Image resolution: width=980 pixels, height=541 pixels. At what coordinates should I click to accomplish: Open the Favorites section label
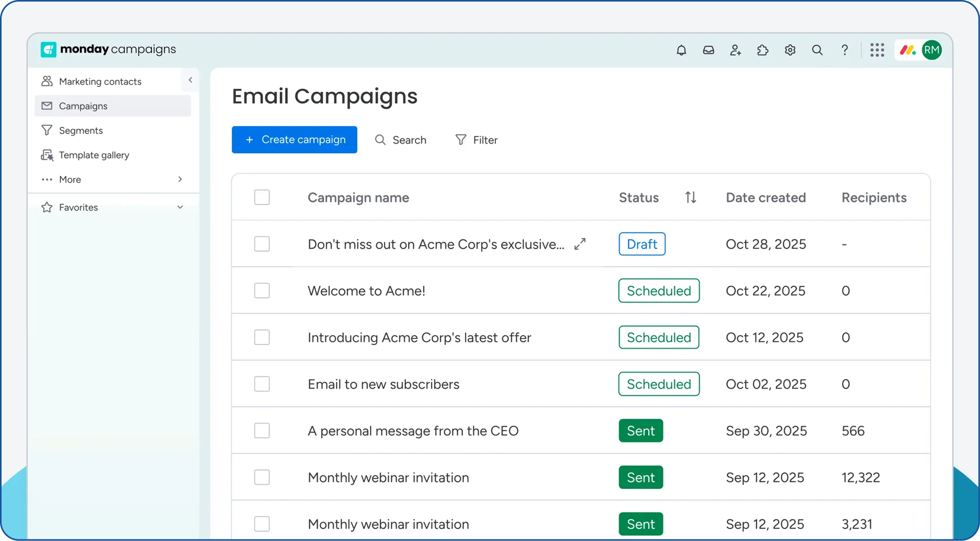78,207
